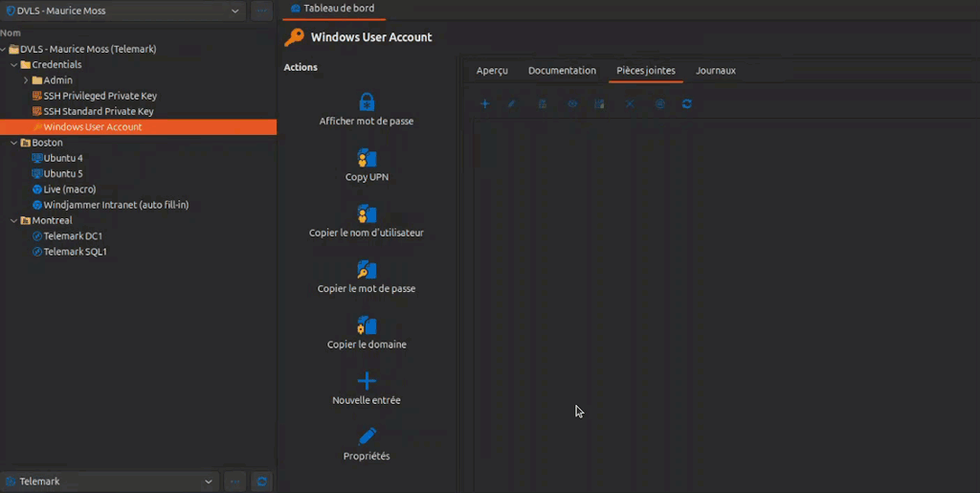Select the Live (macro) entry

point(69,190)
